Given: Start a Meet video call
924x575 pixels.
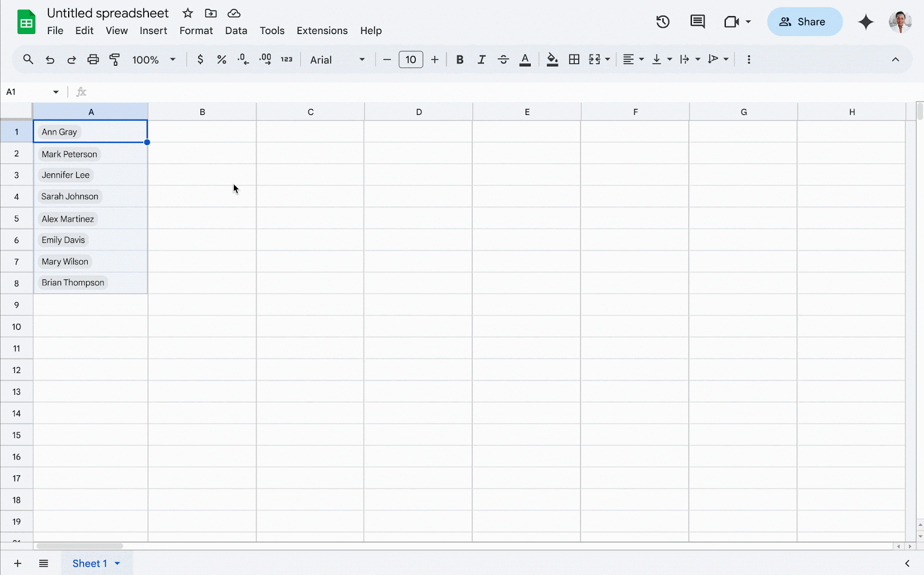Looking at the screenshot, I should point(731,22).
